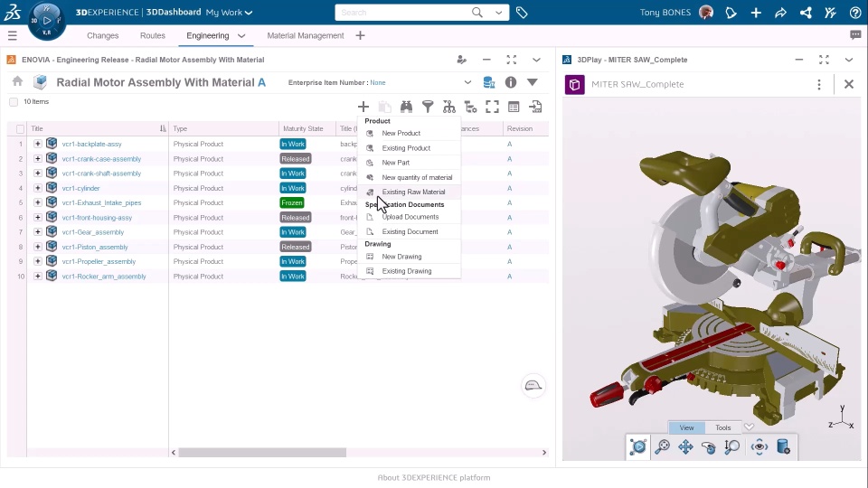Click the export icon in list toolbar

coord(535,107)
